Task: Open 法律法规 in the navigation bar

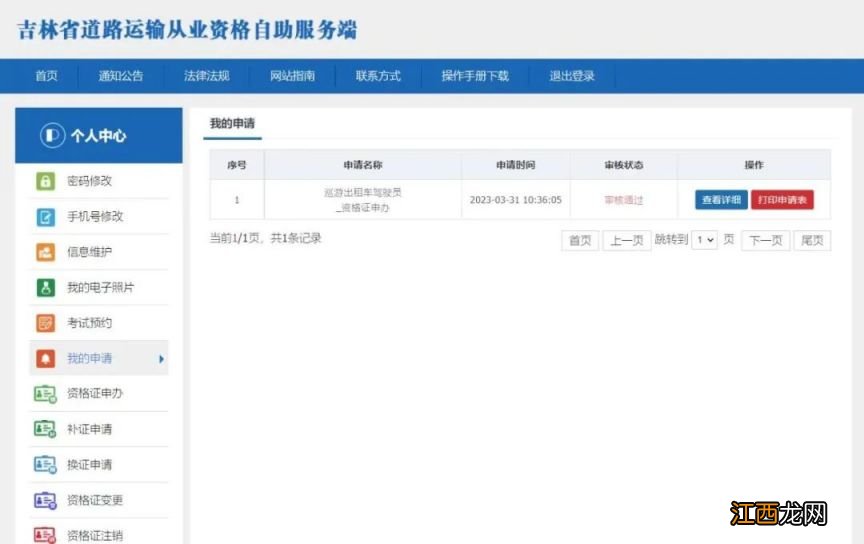Action: pos(207,76)
